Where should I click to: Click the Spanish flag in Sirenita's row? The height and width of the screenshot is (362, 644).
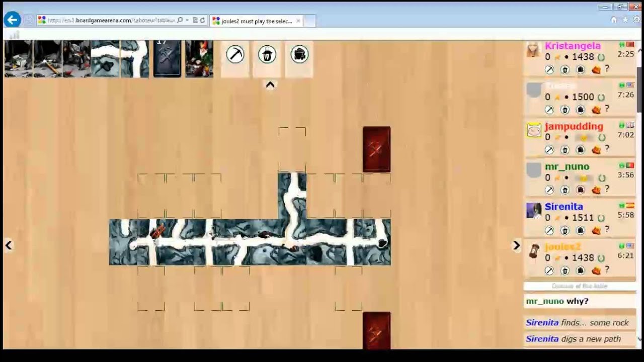pyautogui.click(x=630, y=206)
